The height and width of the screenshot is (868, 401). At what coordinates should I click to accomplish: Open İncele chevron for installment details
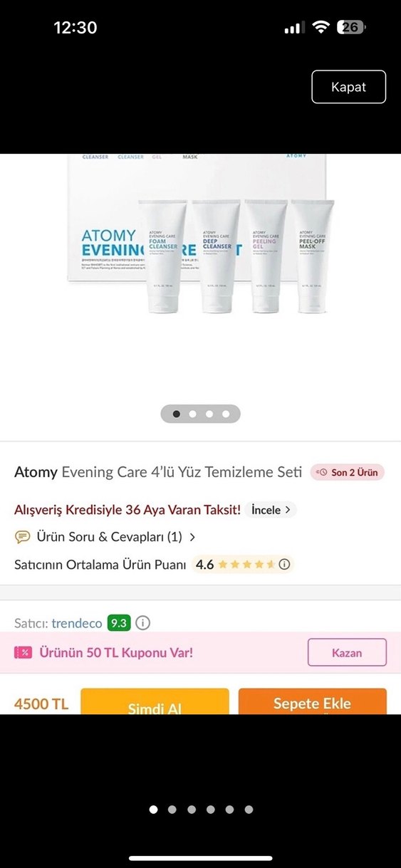tap(287, 510)
